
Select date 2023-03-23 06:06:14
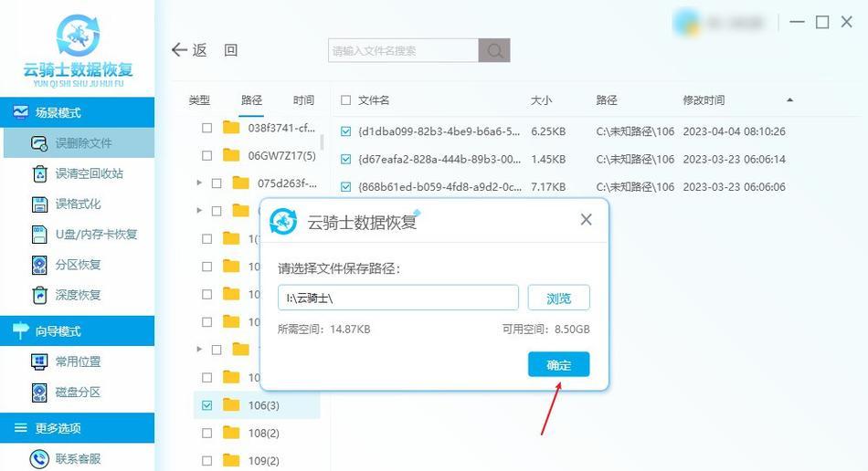(734, 159)
